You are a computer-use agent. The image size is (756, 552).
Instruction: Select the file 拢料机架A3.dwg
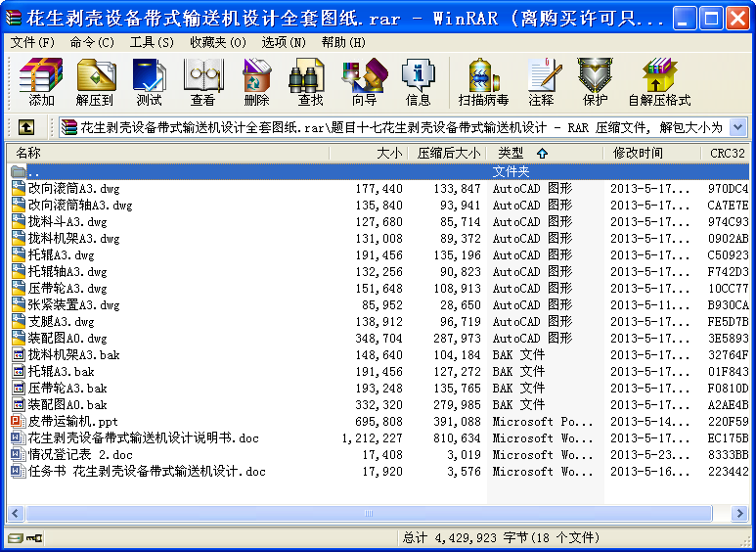pyautogui.click(x=73, y=239)
